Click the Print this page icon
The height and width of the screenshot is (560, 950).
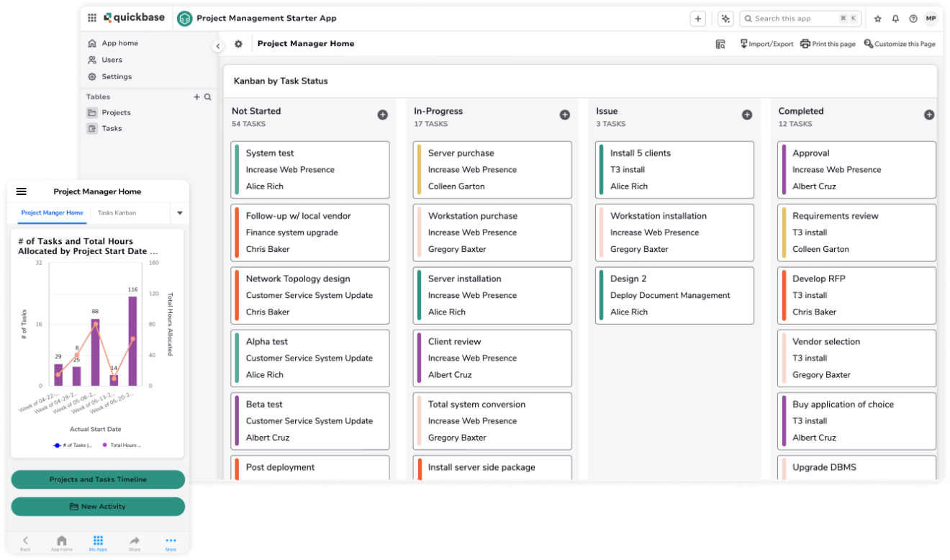[828, 44]
